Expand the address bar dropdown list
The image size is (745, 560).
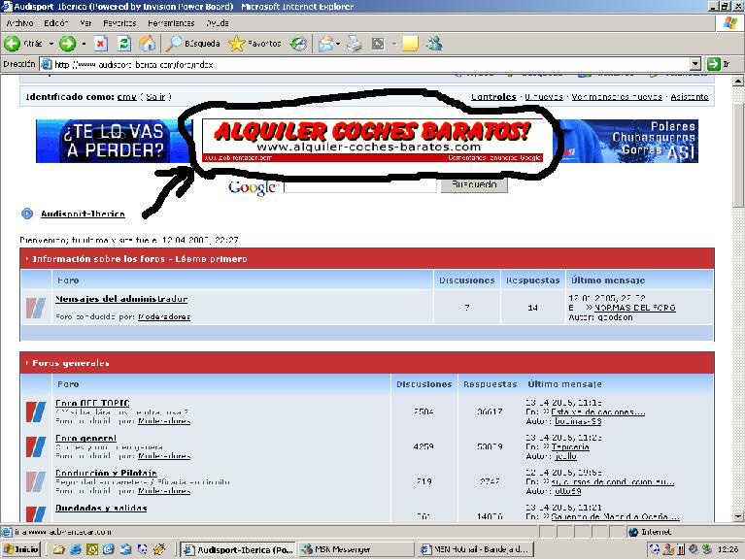[x=695, y=64]
